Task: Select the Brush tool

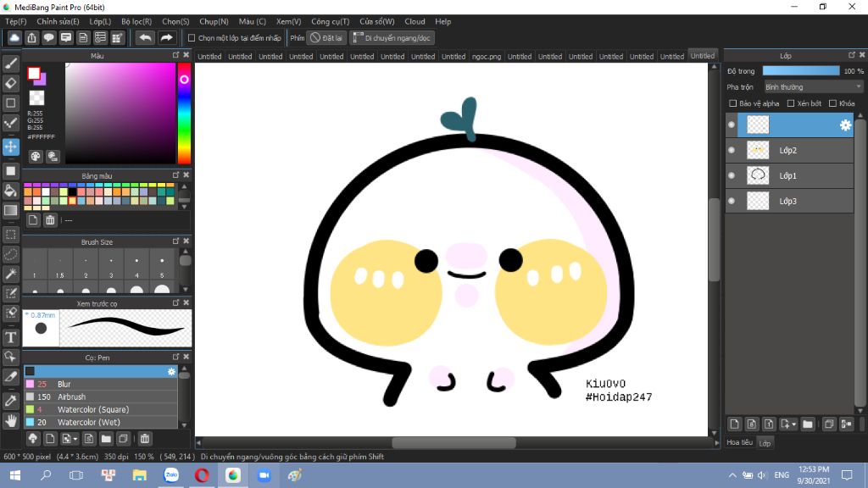Action: (10, 64)
